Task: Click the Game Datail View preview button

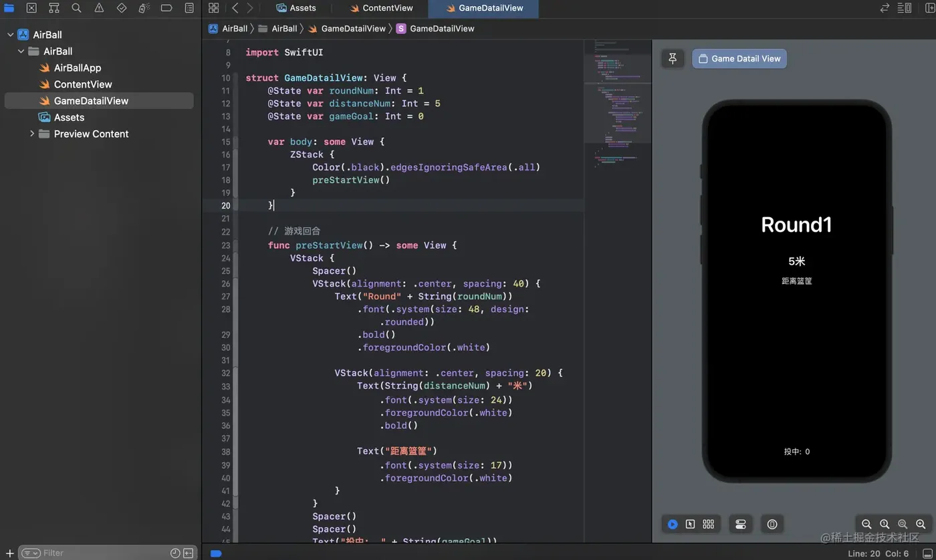Action: 739,59
